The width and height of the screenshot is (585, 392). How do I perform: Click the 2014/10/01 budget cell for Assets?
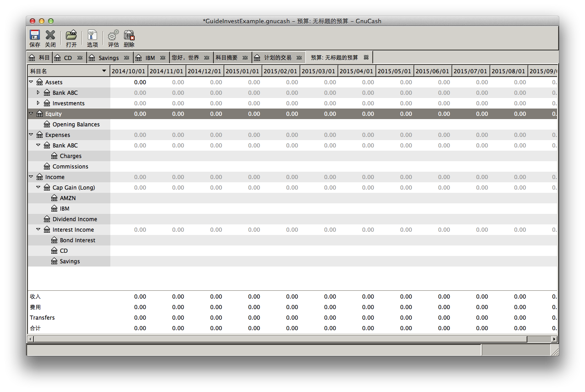[x=130, y=82]
